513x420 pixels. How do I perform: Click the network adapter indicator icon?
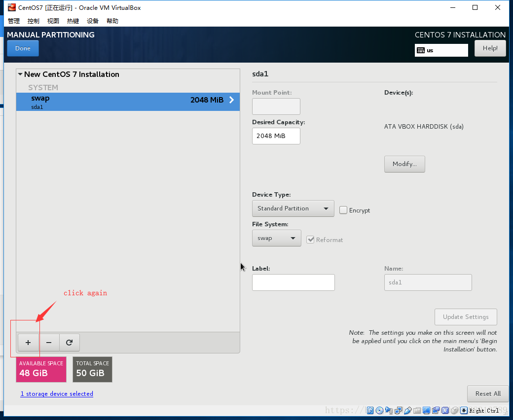pos(398,411)
